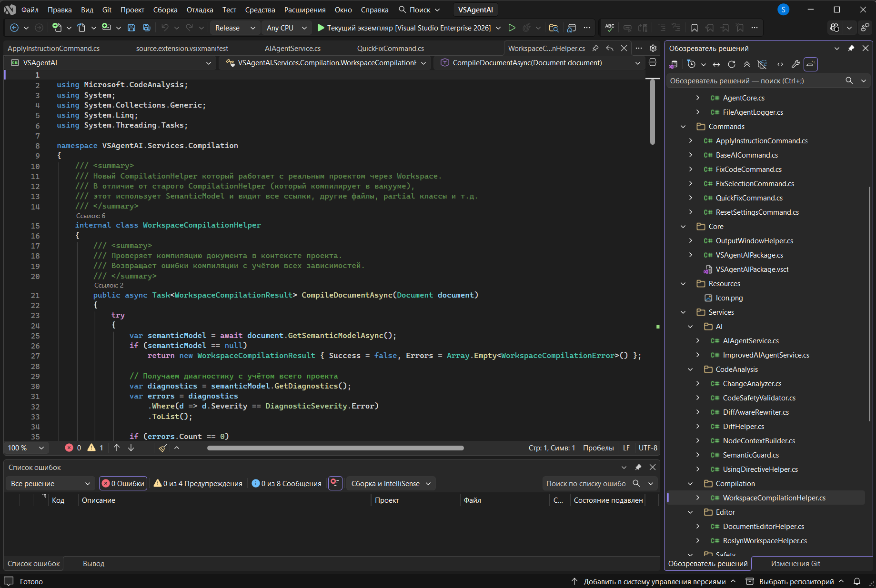The height and width of the screenshot is (588, 876).
Task: Toggle the 0 Ошибки errors filter
Action: [x=123, y=484]
